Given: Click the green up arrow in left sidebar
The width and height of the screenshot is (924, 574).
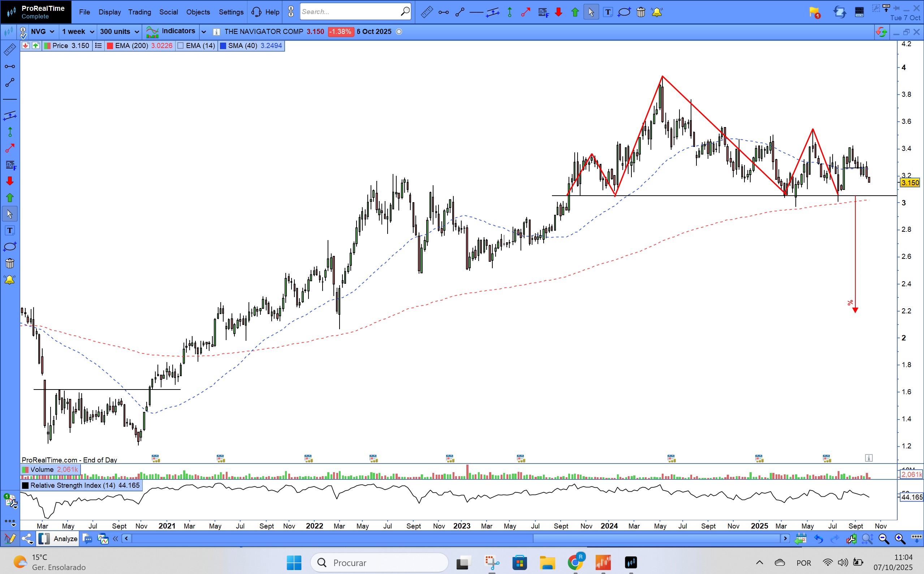Looking at the screenshot, I should click(10, 197).
